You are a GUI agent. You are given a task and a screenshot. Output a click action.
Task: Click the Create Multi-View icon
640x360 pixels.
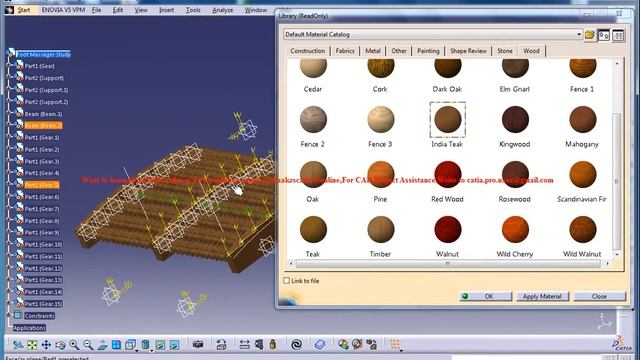(x=116, y=345)
